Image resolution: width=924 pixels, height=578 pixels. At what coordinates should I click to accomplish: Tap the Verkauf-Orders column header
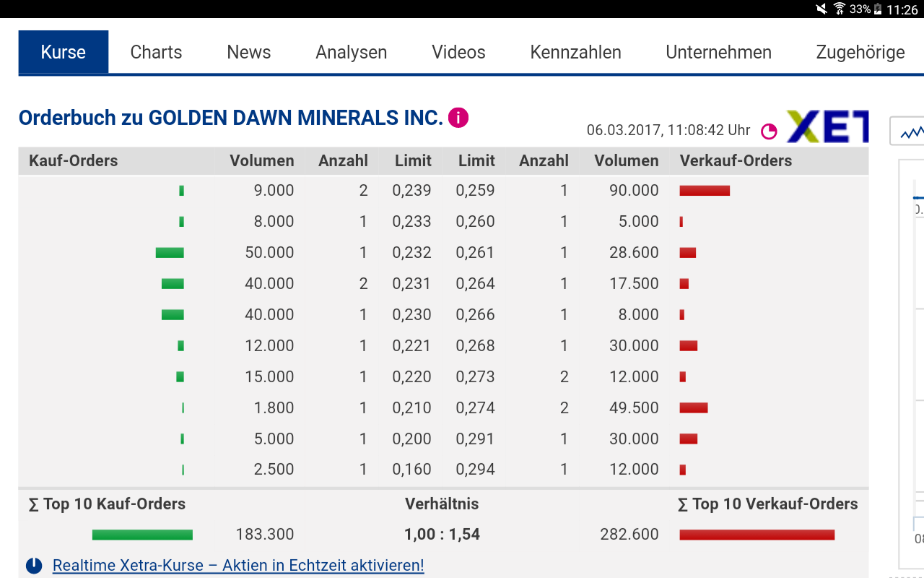(736, 160)
